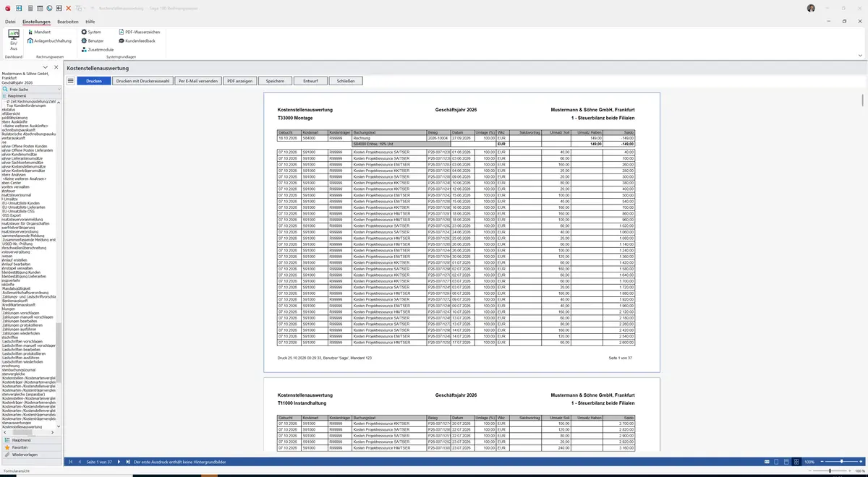Open the calendar icon in the title bar
868x477 pixels.
[x=40, y=8]
